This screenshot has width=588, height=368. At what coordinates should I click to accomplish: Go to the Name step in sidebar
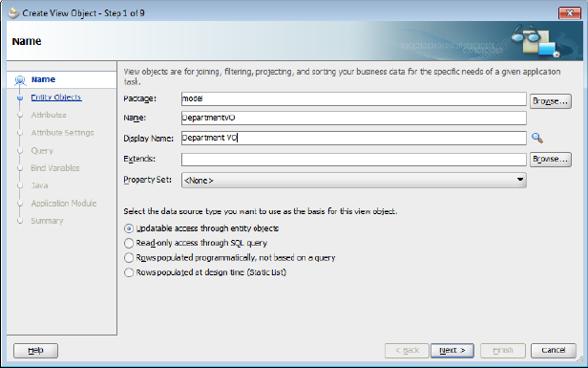click(x=43, y=79)
